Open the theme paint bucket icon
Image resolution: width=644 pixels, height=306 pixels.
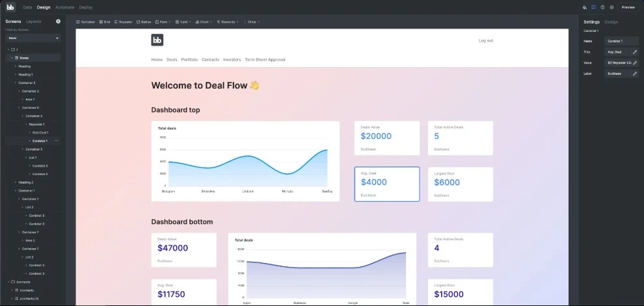tap(585, 7)
